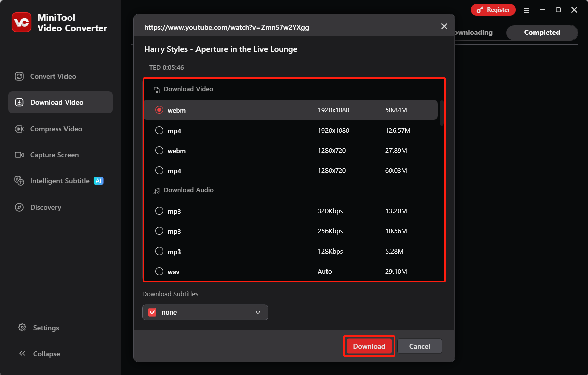
Task: Click the Download button
Action: (x=369, y=346)
